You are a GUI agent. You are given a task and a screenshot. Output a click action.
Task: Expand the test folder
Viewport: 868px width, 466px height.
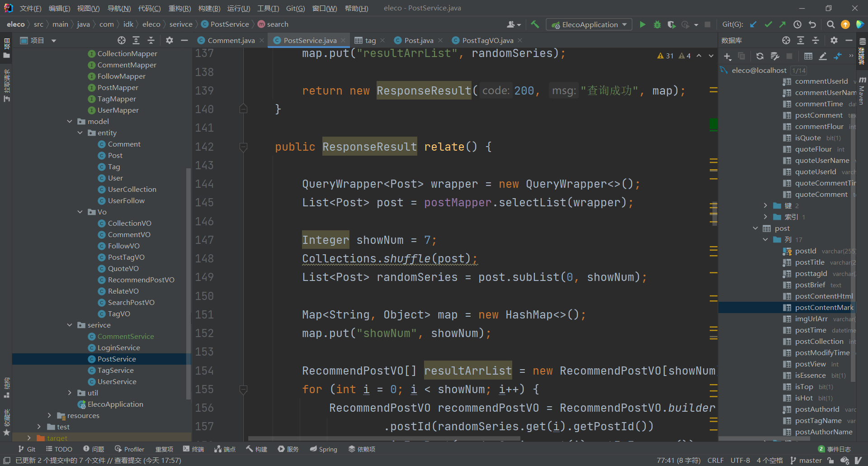pyautogui.click(x=39, y=427)
